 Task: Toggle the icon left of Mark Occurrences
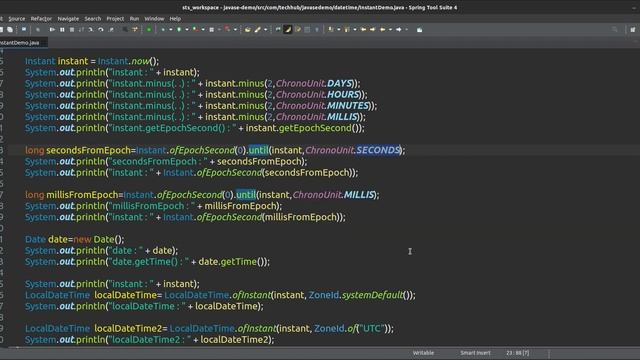pyautogui.click(x=278, y=29)
